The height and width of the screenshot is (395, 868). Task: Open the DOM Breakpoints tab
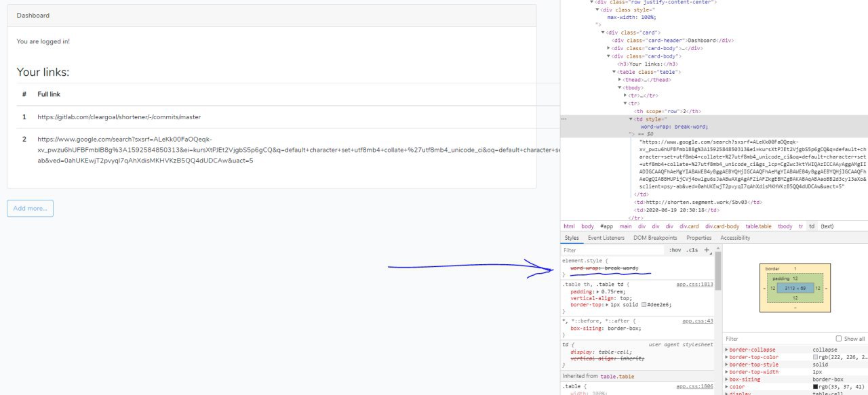[x=655, y=238]
